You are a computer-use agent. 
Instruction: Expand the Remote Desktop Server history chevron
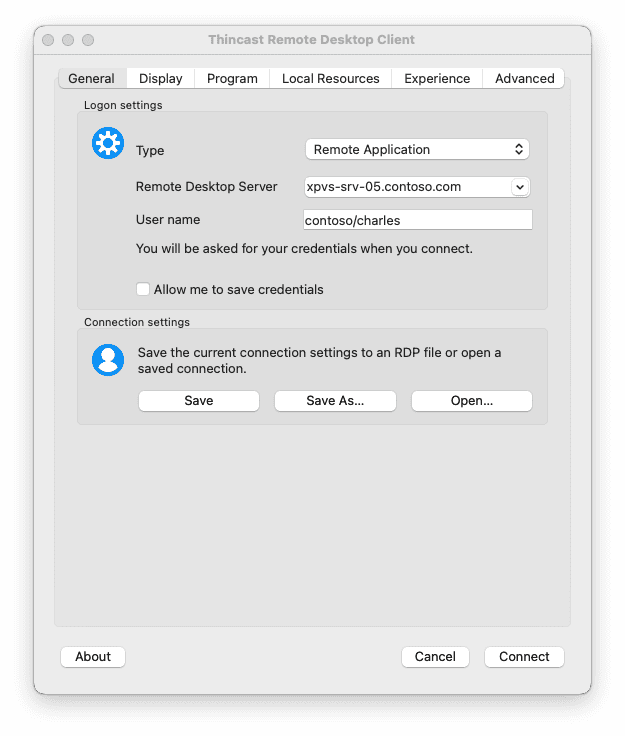(x=520, y=187)
